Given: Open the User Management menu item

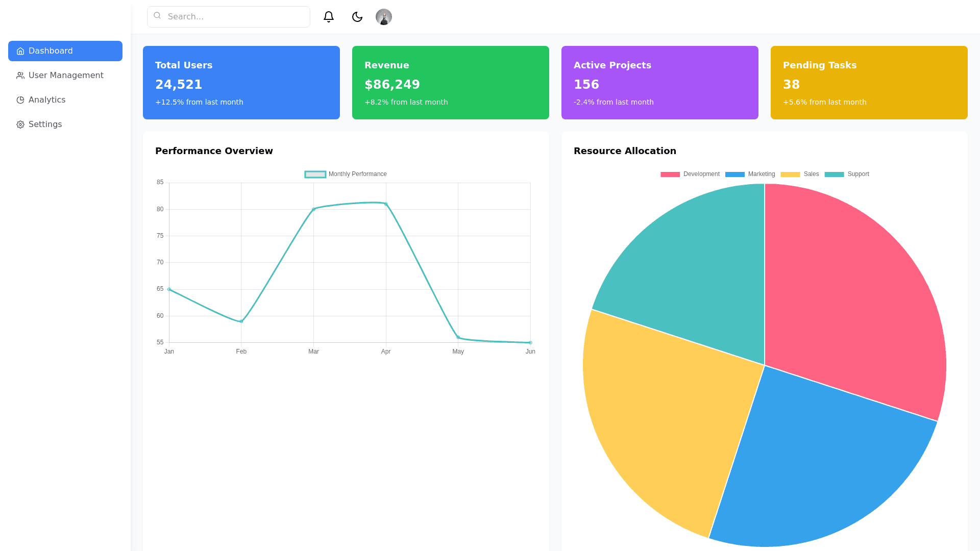Looking at the screenshot, I should 65,76.
